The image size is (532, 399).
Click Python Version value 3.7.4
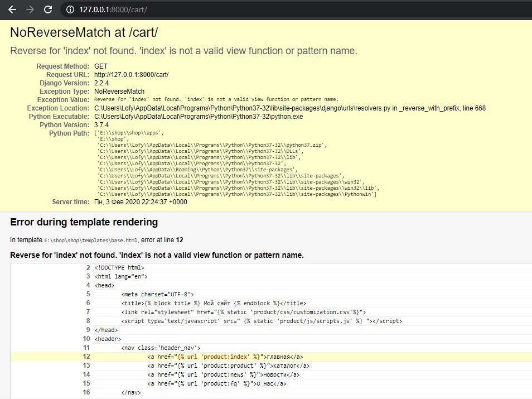point(101,124)
